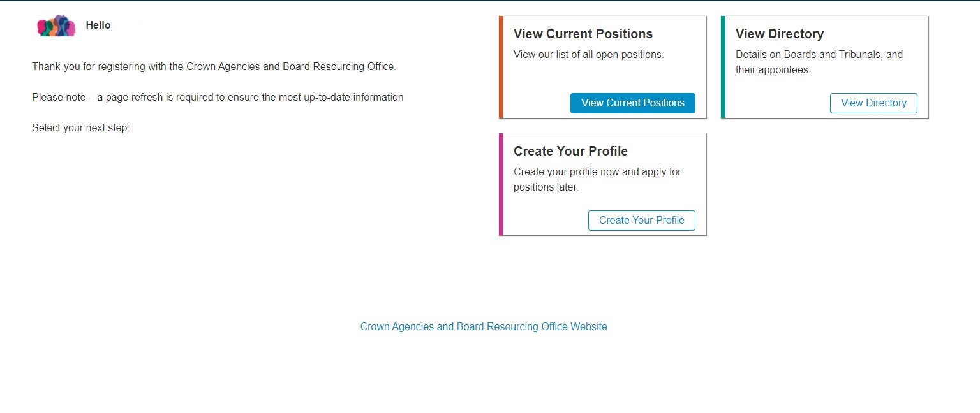The width and height of the screenshot is (980, 413).
Task: Click the dark header strip at page top
Action: (490, 1)
